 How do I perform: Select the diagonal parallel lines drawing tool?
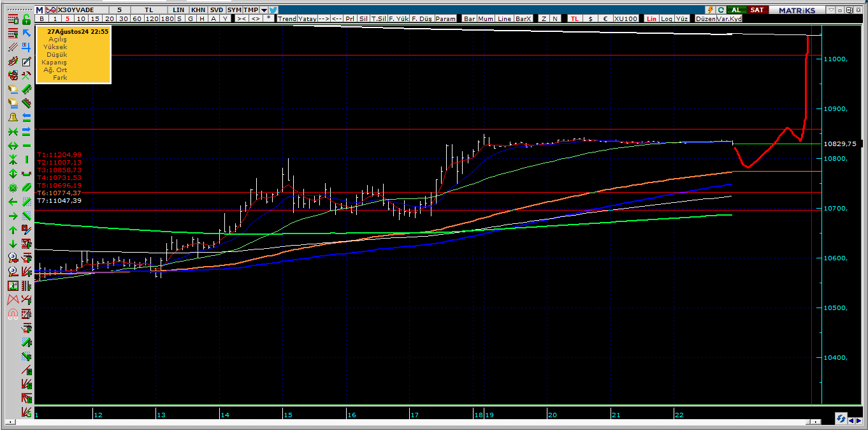click(13, 47)
